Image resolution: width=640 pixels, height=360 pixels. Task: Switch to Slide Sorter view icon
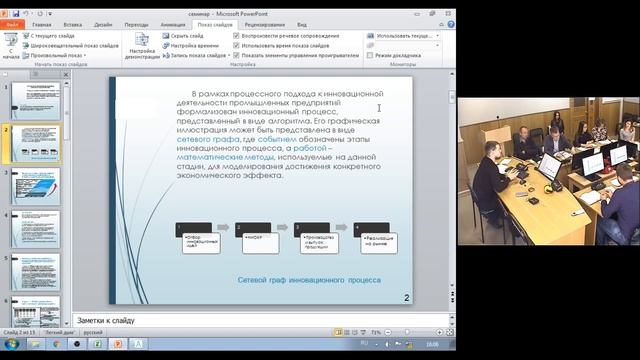point(347,333)
